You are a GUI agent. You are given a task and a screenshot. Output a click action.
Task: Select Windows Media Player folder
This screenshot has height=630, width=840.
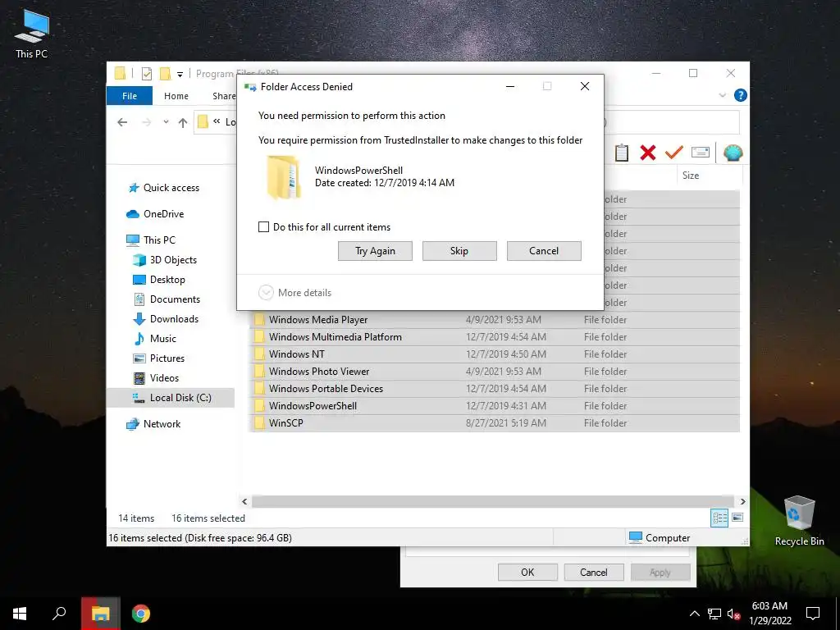coord(495,320)
